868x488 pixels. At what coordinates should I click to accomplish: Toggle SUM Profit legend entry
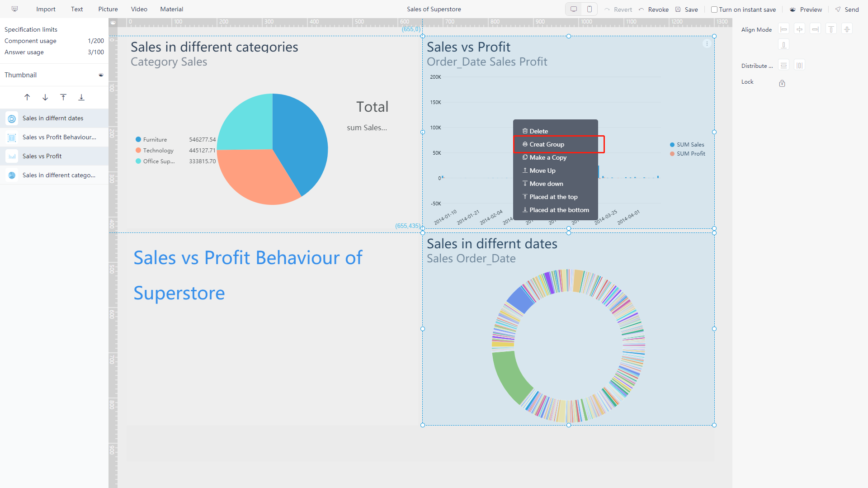tap(687, 154)
